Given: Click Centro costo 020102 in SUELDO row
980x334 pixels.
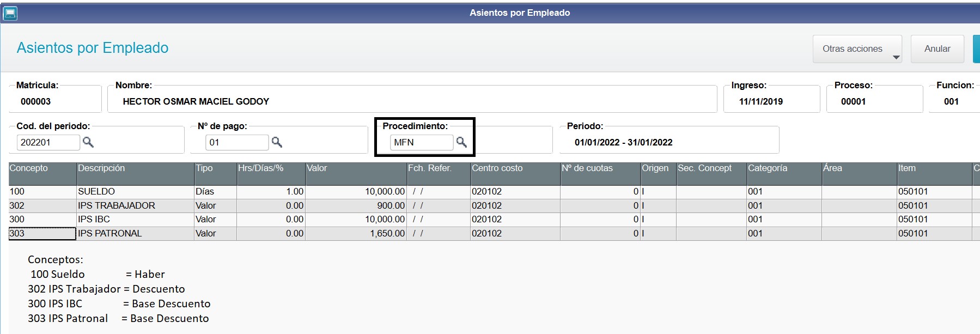Looking at the screenshot, I should pos(516,192).
